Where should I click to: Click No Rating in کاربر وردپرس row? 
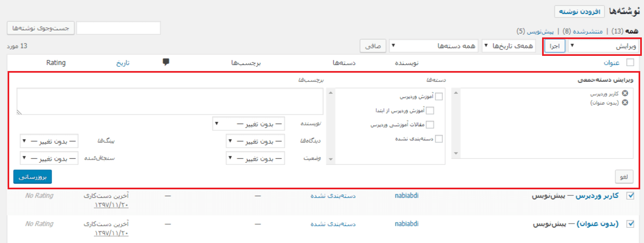pos(40,196)
